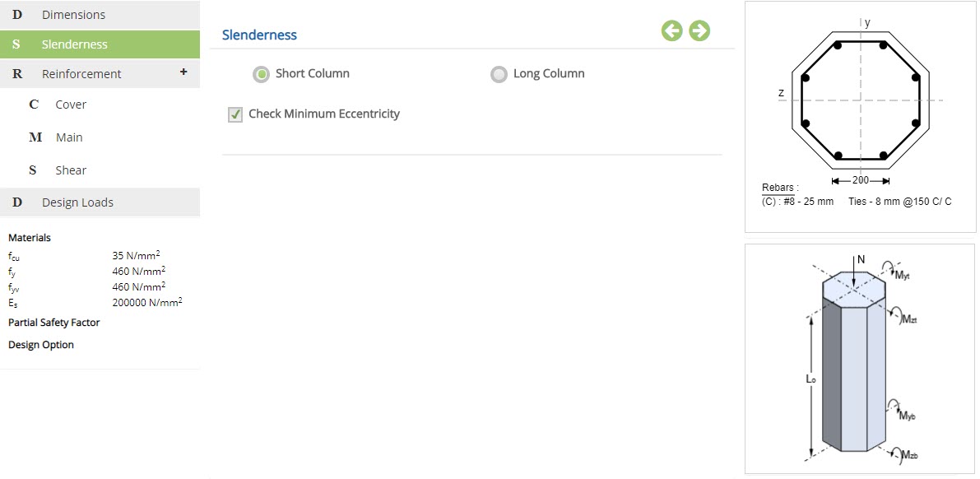Click the green back arrow icon
This screenshot has width=980, height=479.
pos(672,30)
